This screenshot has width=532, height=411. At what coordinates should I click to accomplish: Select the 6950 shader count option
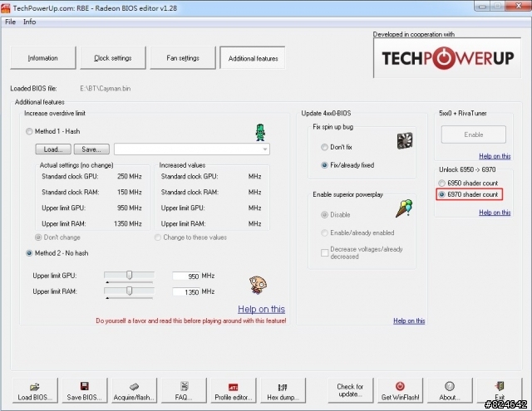click(442, 183)
